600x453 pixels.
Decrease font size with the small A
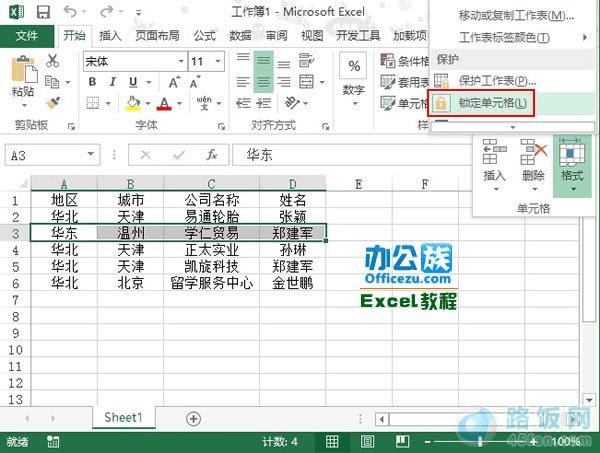[x=195, y=82]
